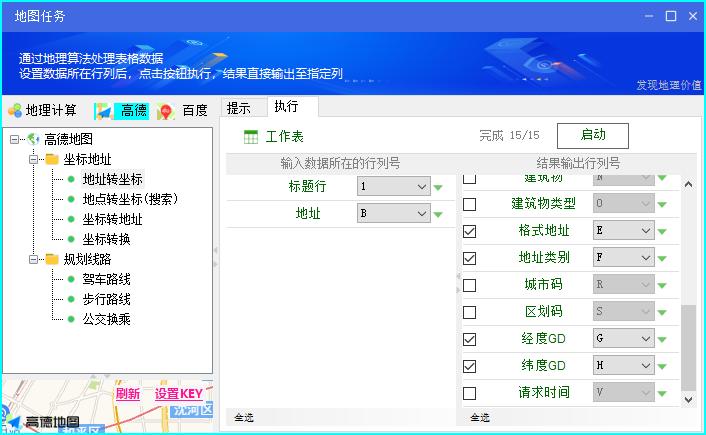Switch to the 提示 tab
Viewport: 706px width, 435px height.
(239, 108)
